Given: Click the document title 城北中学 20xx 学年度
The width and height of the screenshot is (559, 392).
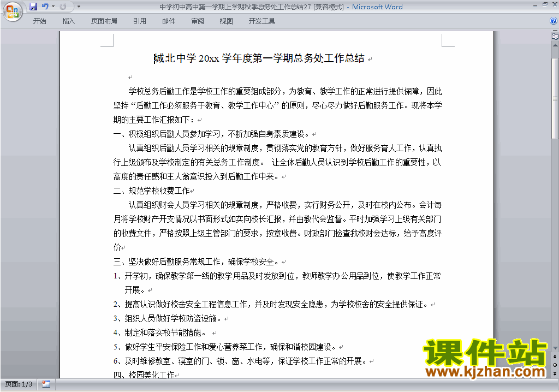Looking at the screenshot, I should point(259,58).
